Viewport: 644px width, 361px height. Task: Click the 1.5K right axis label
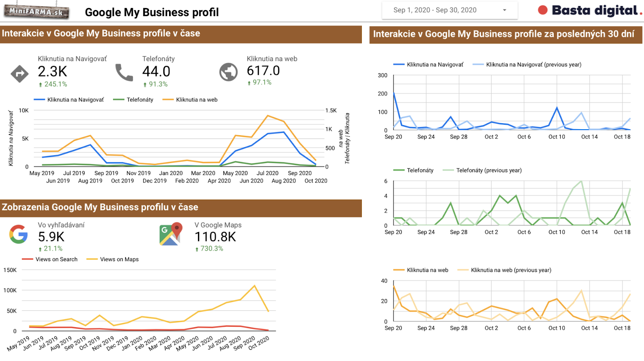pos(331,111)
